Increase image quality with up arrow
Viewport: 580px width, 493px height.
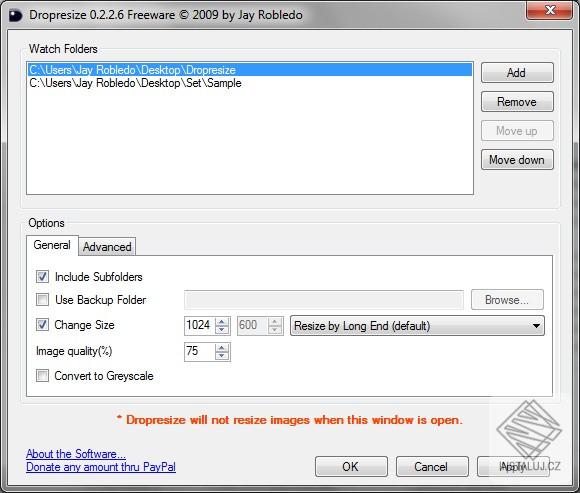(222, 348)
